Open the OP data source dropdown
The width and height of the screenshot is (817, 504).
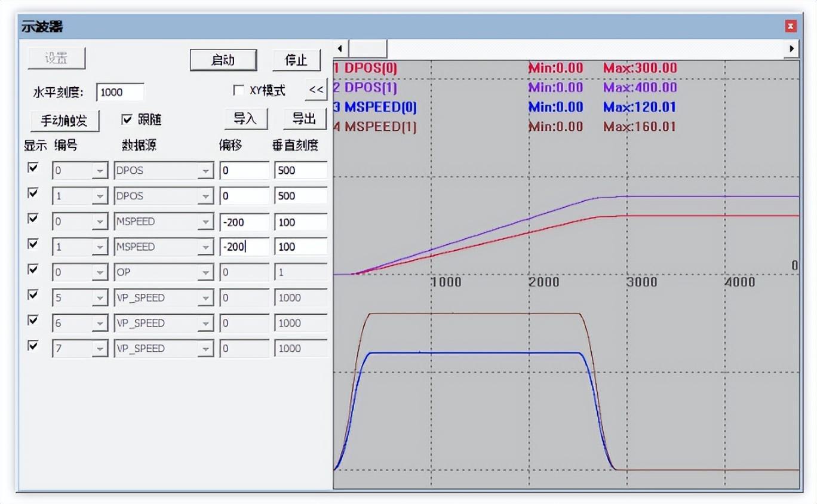205,272
